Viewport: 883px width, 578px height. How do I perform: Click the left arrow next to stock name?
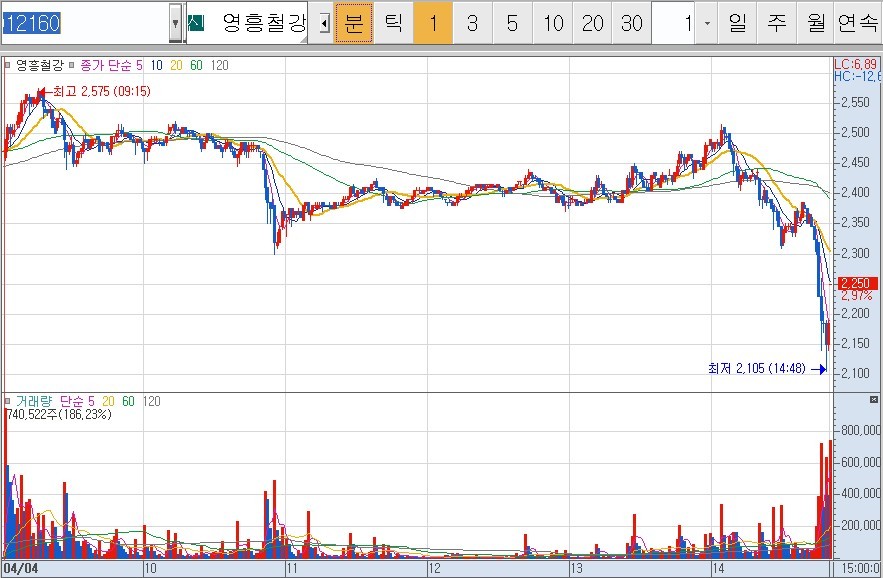(x=323, y=24)
